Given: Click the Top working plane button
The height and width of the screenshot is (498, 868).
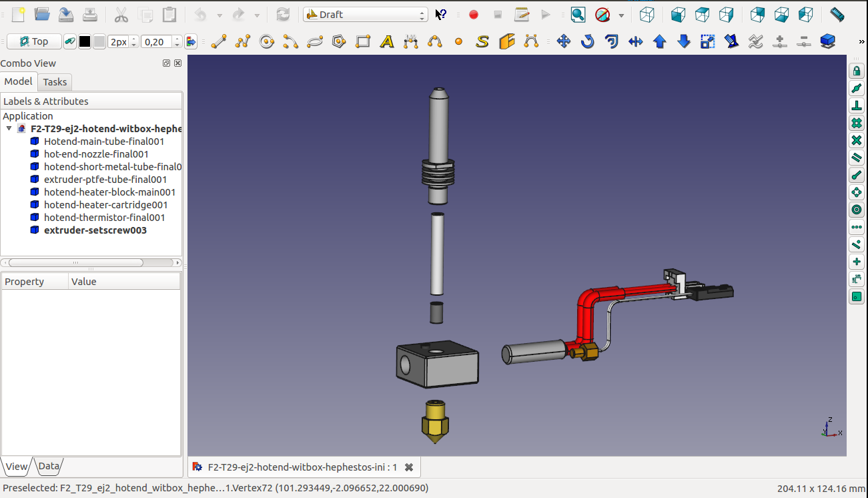Looking at the screenshot, I should point(33,41).
